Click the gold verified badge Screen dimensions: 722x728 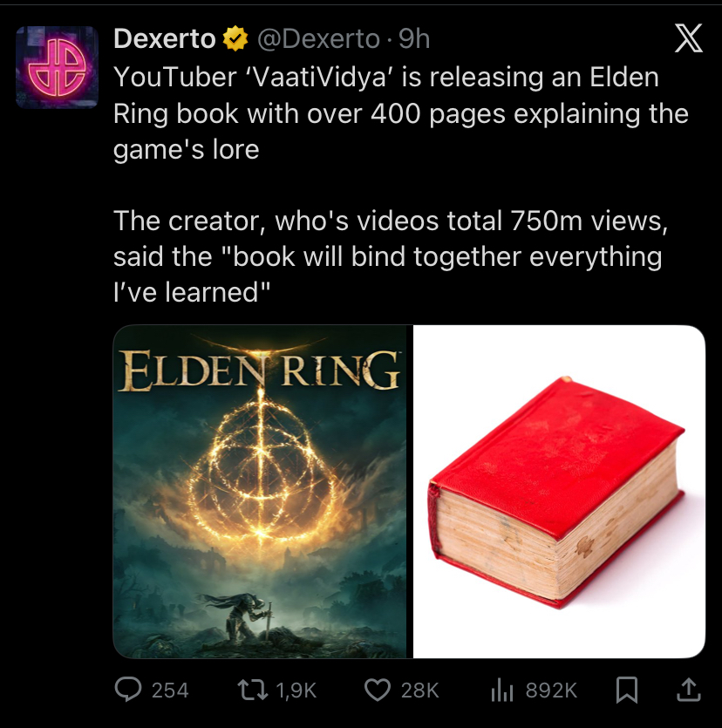point(235,38)
